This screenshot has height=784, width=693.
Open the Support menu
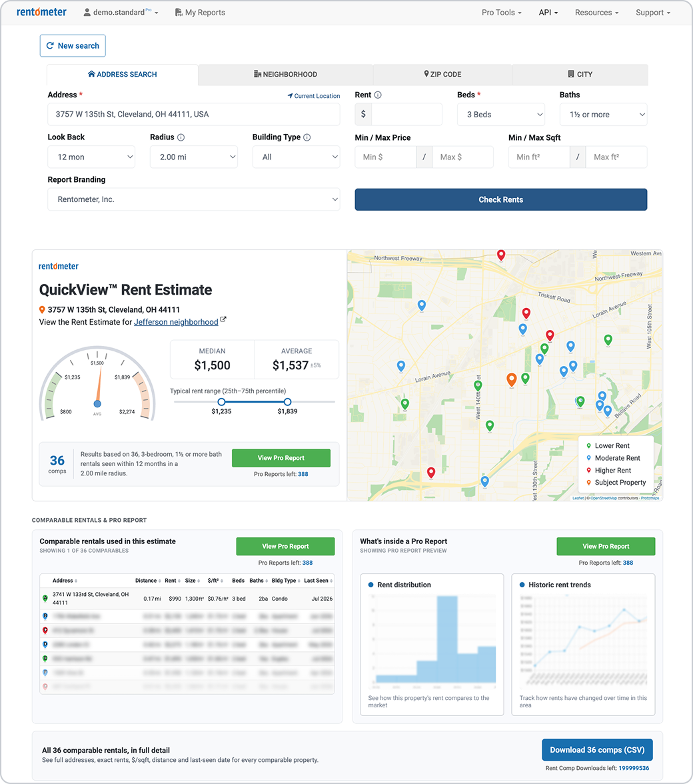653,13
